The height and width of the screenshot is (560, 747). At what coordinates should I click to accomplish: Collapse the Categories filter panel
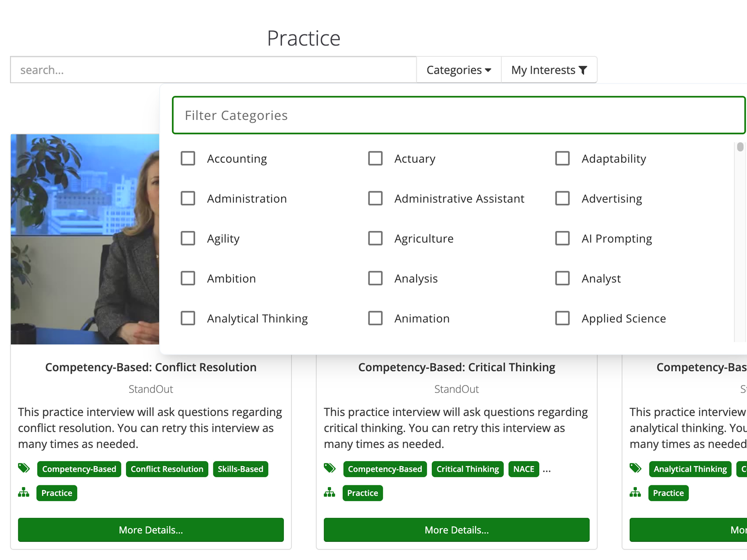tap(458, 70)
